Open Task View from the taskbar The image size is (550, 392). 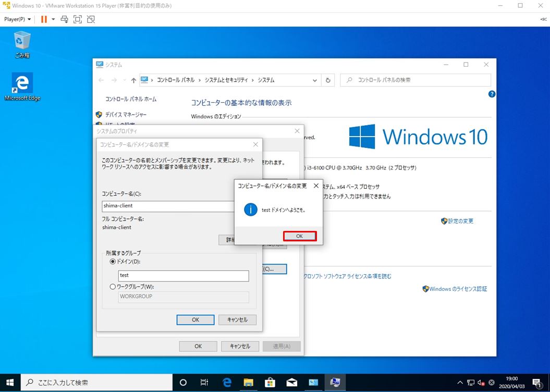(x=204, y=383)
